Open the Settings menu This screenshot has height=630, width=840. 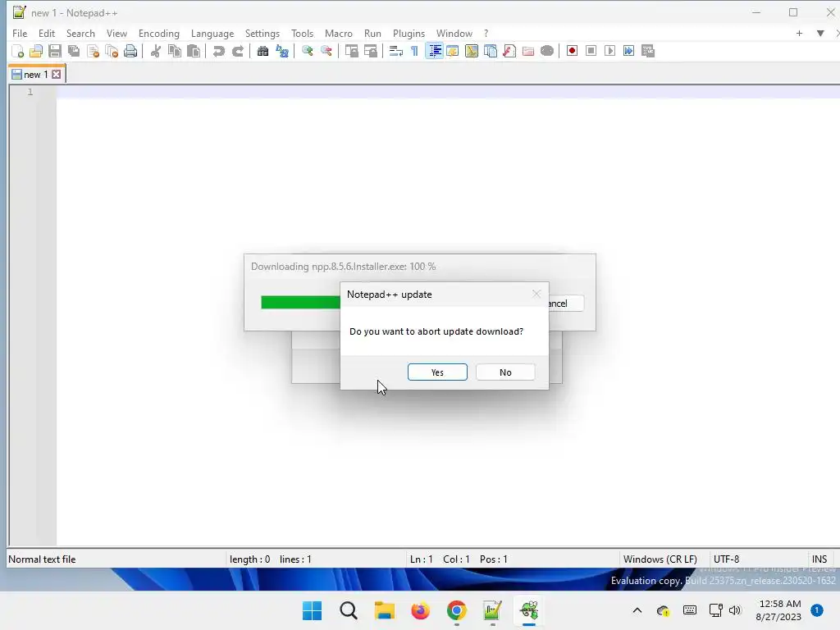click(x=262, y=33)
